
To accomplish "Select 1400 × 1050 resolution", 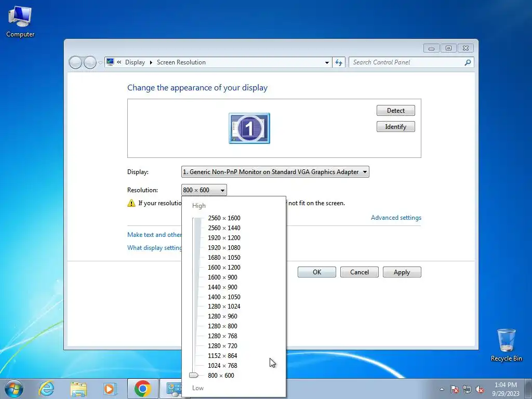I will (224, 297).
